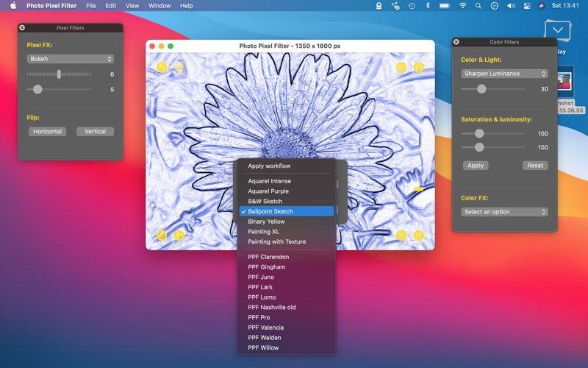The width and height of the screenshot is (588, 368).
Task: Click the Siri icon in menu bar
Action: point(541,6)
